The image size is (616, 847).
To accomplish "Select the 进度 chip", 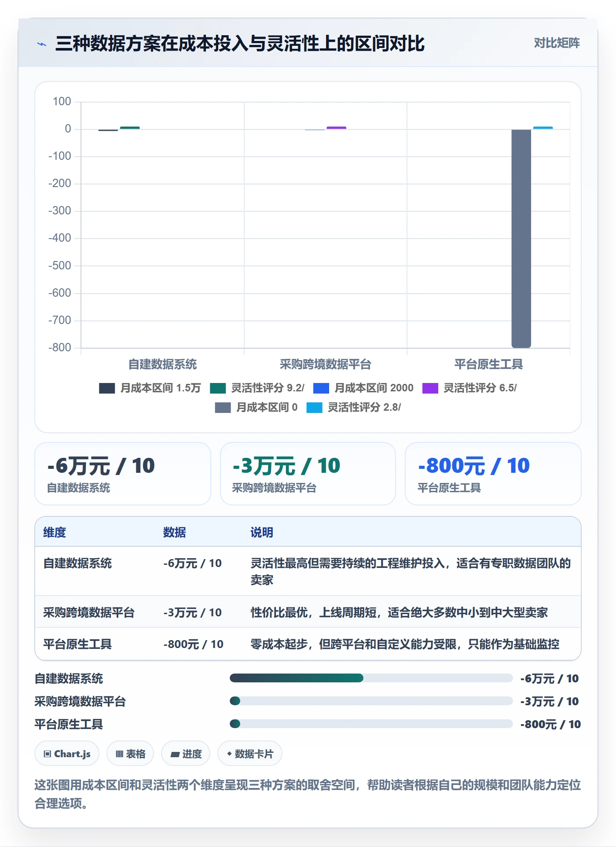I will [186, 754].
